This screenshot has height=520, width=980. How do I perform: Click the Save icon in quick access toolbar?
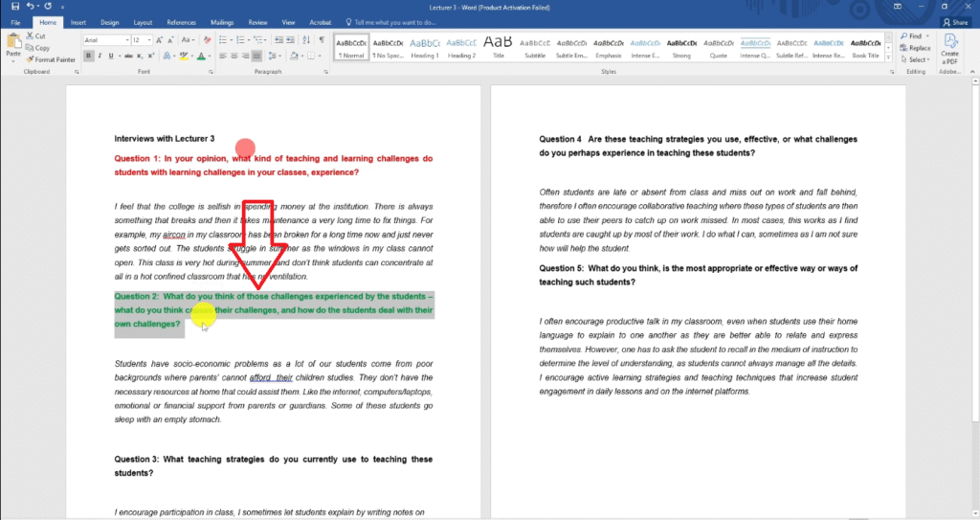click(14, 7)
